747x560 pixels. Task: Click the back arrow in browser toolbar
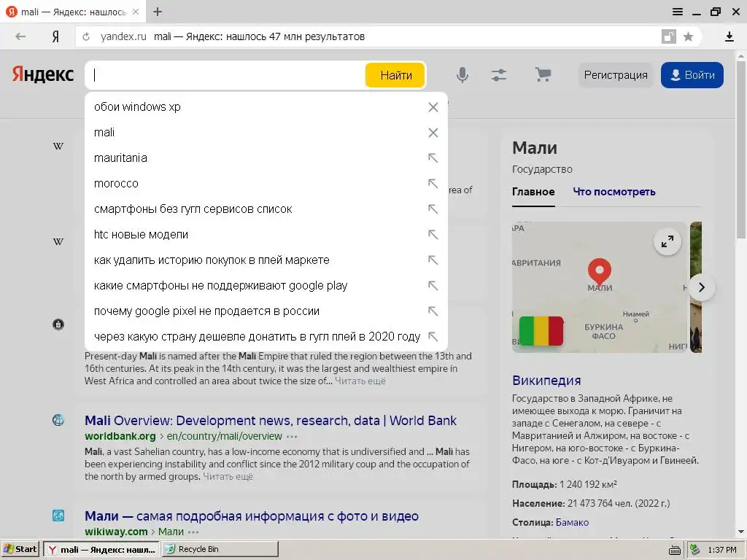pos(20,36)
